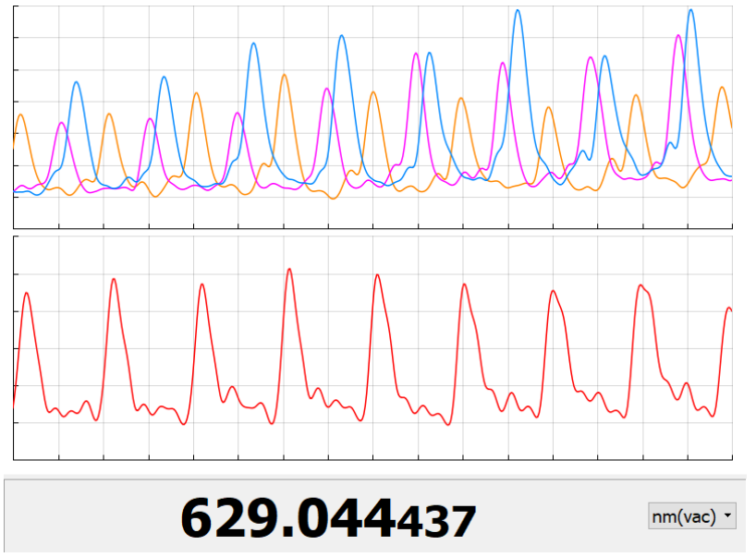Click the tallest red peak in lower plot
Image resolution: width=756 pixels, height=557 pixels.
click(289, 270)
